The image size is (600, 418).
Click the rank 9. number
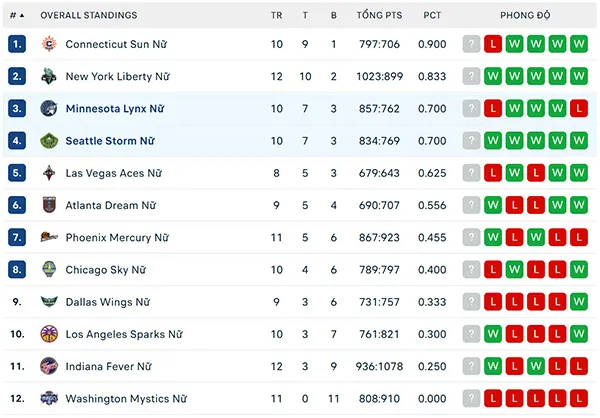pos(17,302)
